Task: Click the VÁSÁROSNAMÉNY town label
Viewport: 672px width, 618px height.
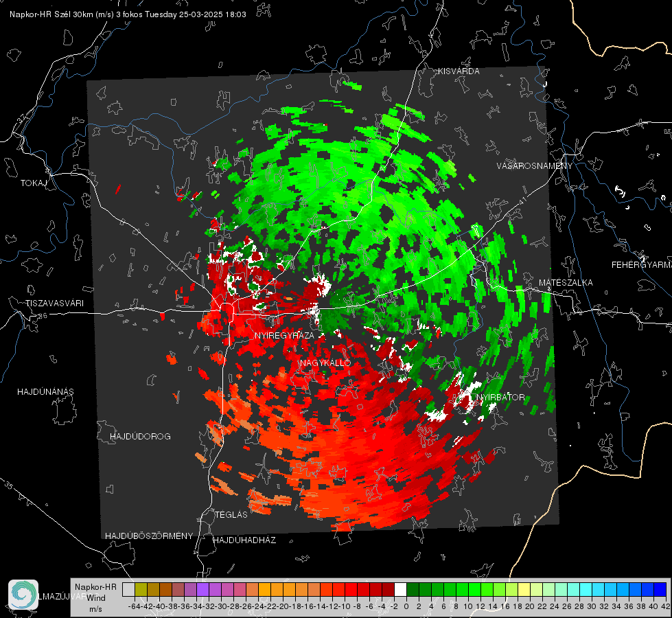Action: [535, 165]
